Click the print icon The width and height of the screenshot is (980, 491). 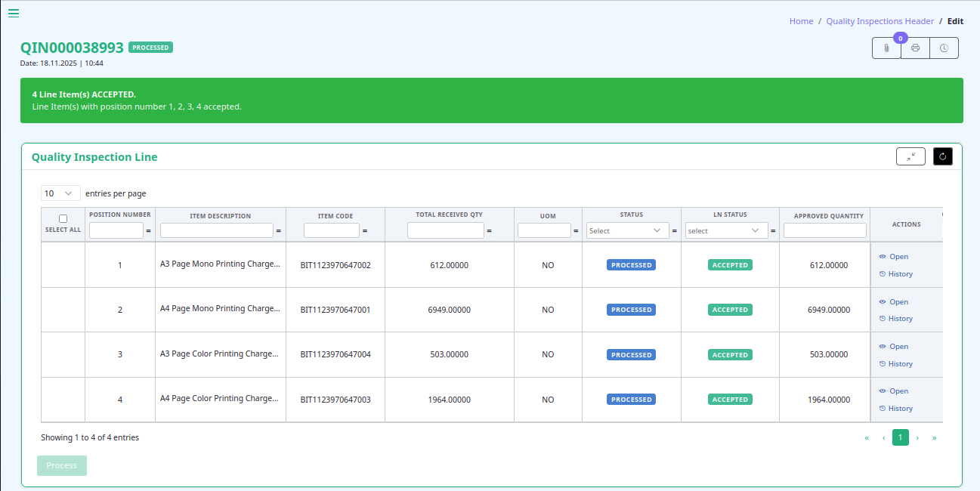pyautogui.click(x=915, y=48)
